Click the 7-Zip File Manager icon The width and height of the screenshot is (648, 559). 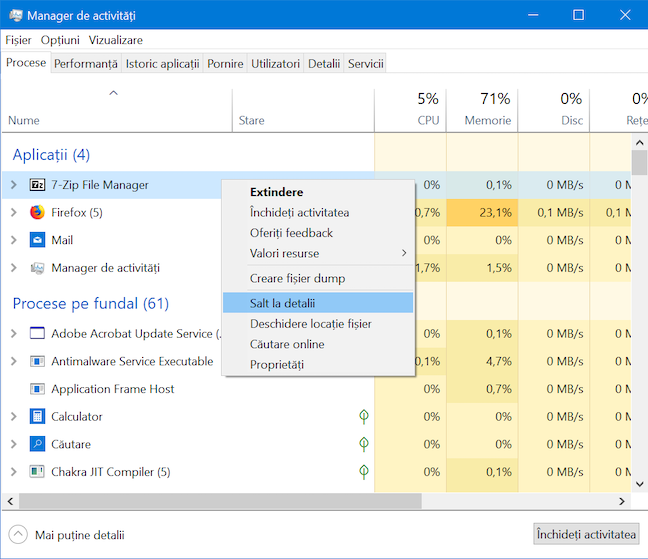pos(37,185)
